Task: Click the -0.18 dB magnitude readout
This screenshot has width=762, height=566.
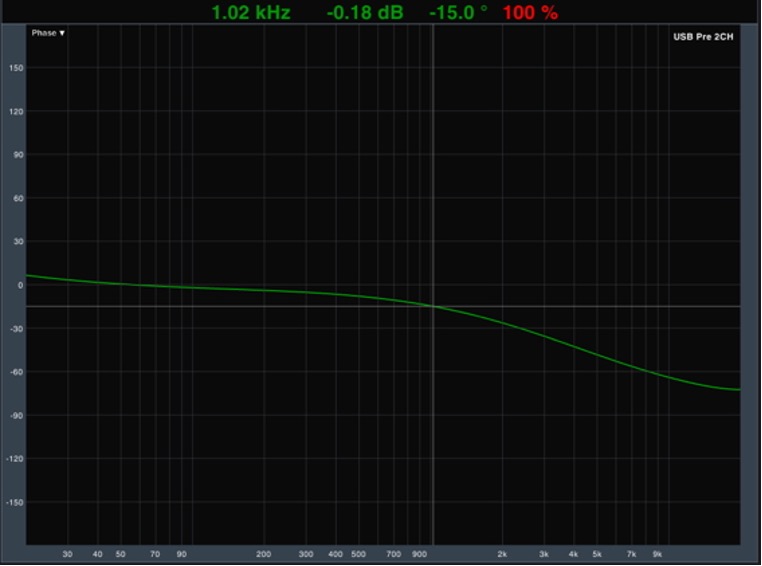Action: point(364,13)
